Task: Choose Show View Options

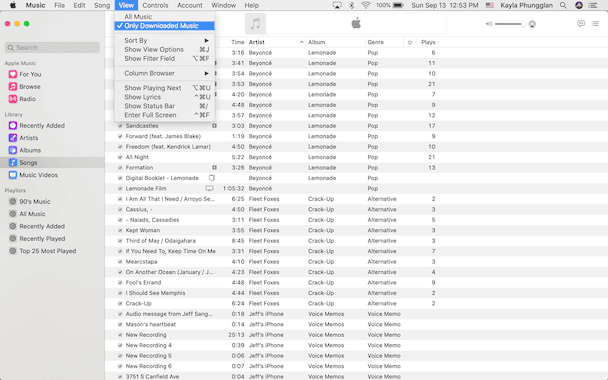Action: (165, 50)
